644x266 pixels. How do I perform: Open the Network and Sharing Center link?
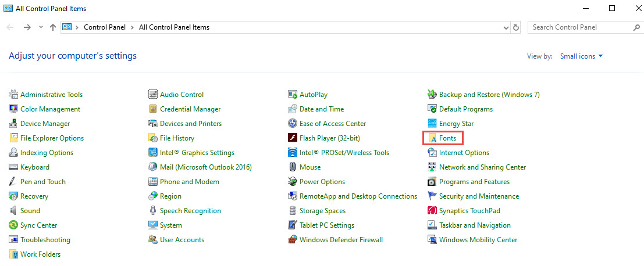(482, 167)
